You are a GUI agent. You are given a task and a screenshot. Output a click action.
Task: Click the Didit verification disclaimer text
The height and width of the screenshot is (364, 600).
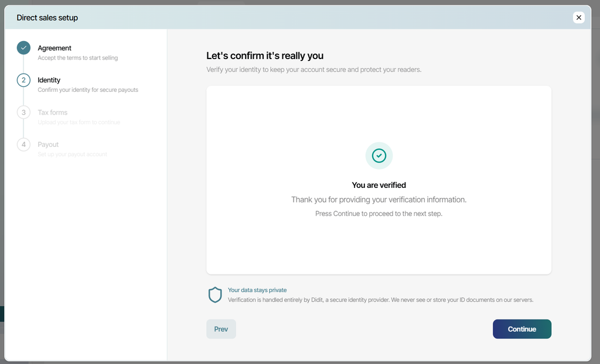click(381, 300)
